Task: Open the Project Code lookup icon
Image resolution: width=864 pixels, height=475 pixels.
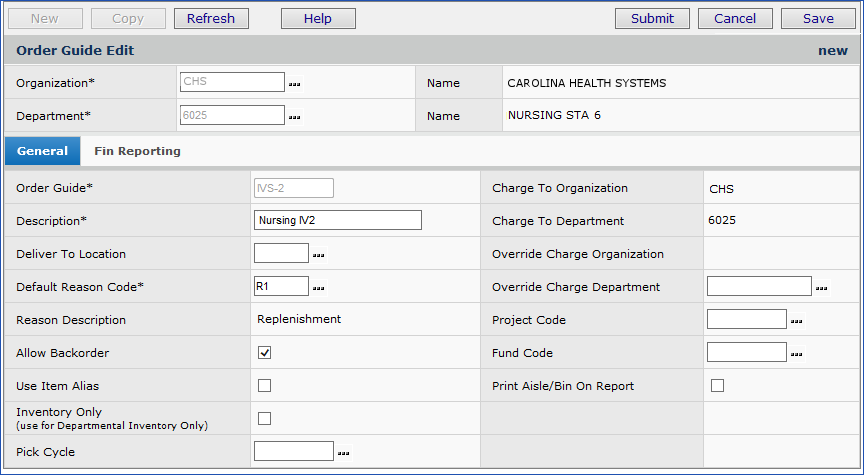Action: (797, 321)
